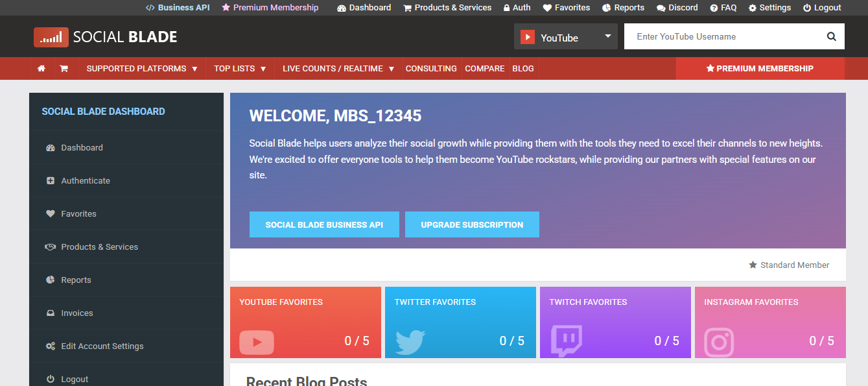868x386 pixels.
Task: Open Products & Services link in top bar
Action: pos(447,8)
